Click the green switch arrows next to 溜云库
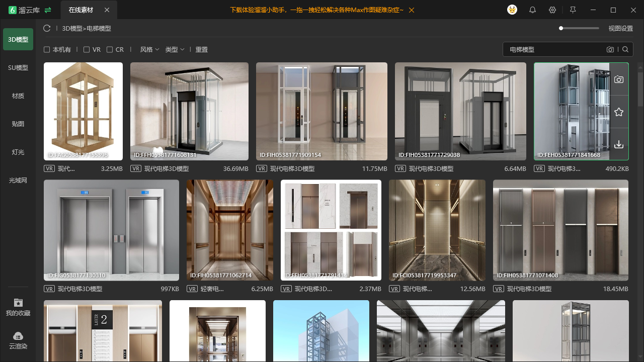Image resolution: width=644 pixels, height=362 pixels. pos(48,10)
